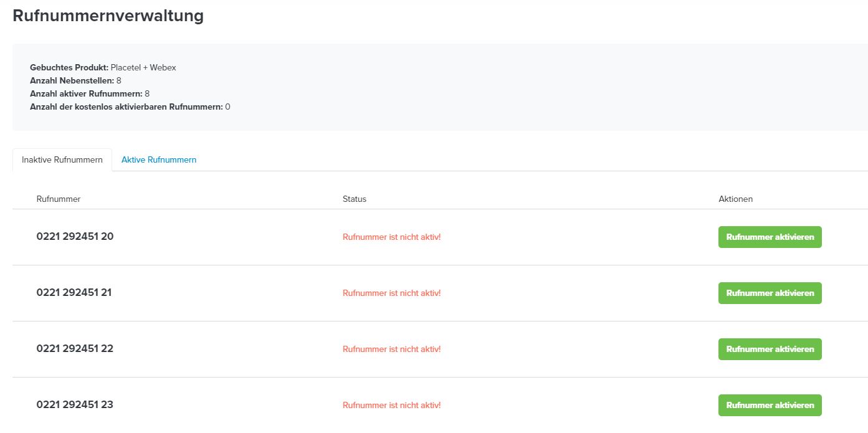Click the Anzahl aktiver Rufnummern line

[90, 93]
